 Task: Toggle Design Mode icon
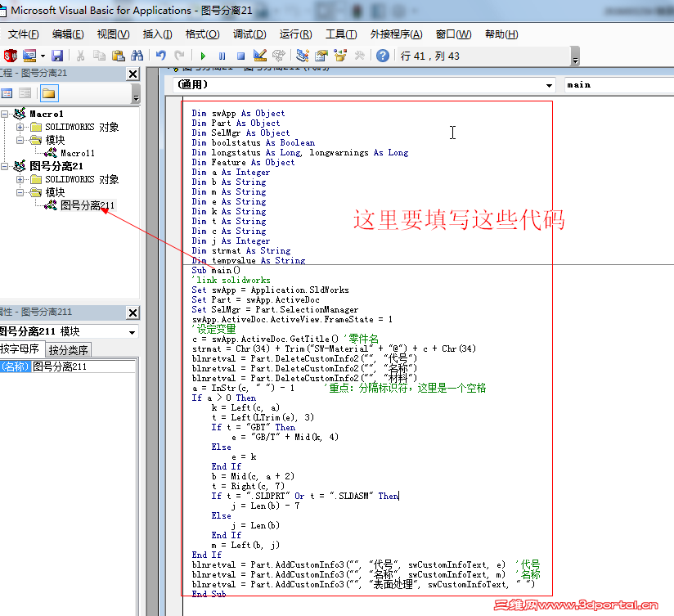260,56
